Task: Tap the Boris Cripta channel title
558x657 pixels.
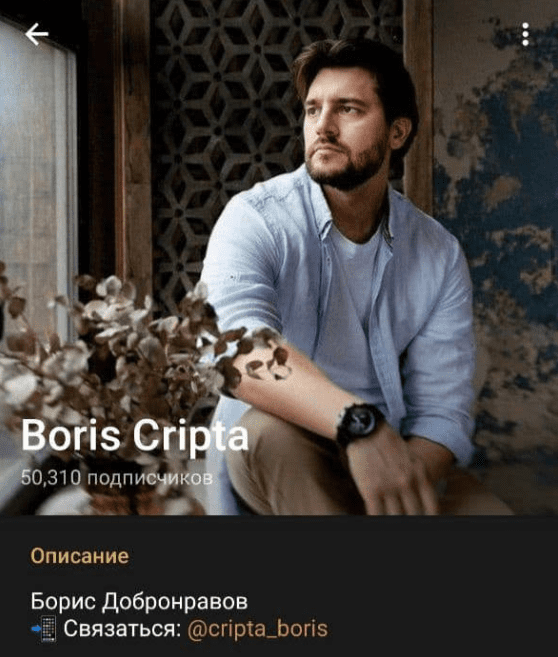Action: click(134, 436)
